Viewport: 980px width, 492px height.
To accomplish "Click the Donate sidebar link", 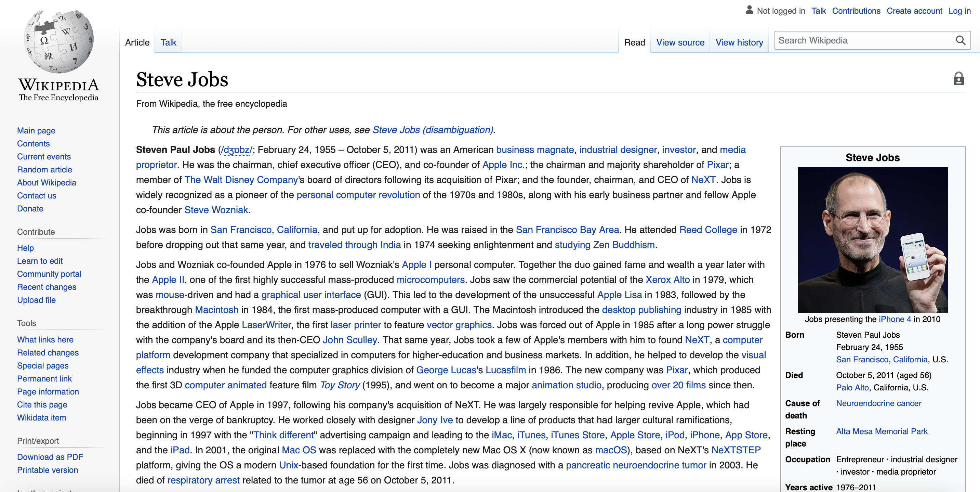I will click(x=30, y=208).
